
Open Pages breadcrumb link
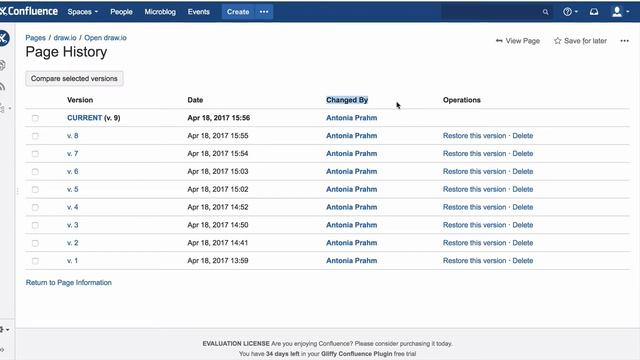tap(36, 38)
